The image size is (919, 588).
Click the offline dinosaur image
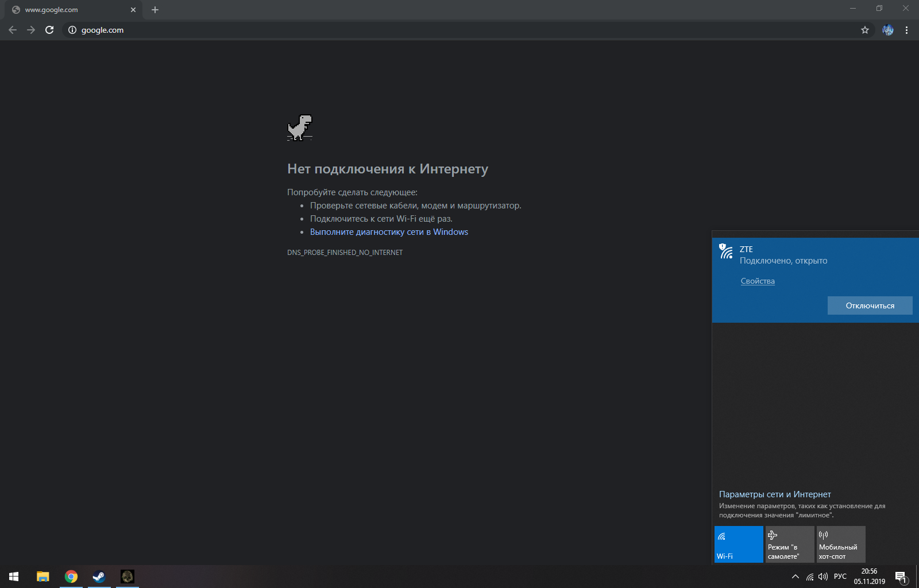click(300, 127)
